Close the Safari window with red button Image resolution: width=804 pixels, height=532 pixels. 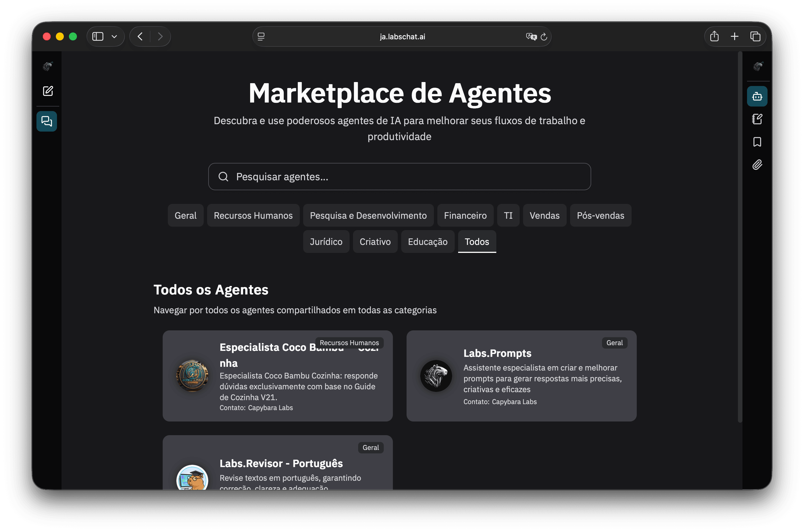tap(47, 36)
